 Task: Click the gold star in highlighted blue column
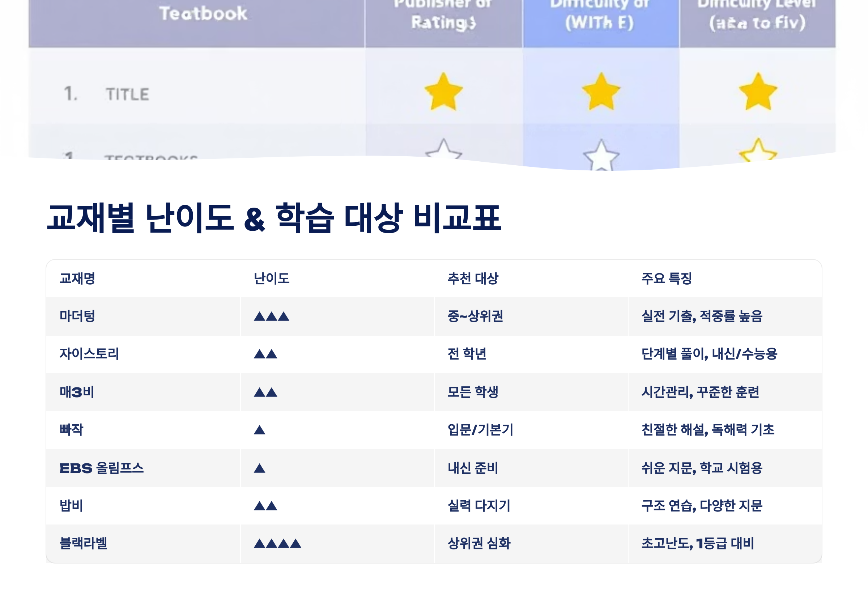[x=601, y=92]
